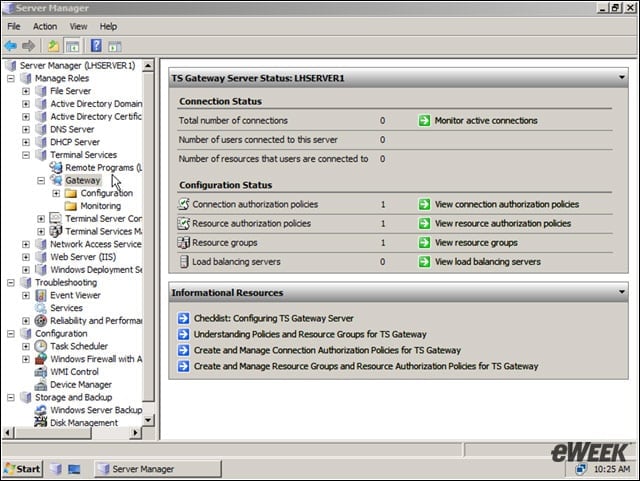Click blue arrow beside Create and Manage Connection Authorization Policies

tap(184, 350)
